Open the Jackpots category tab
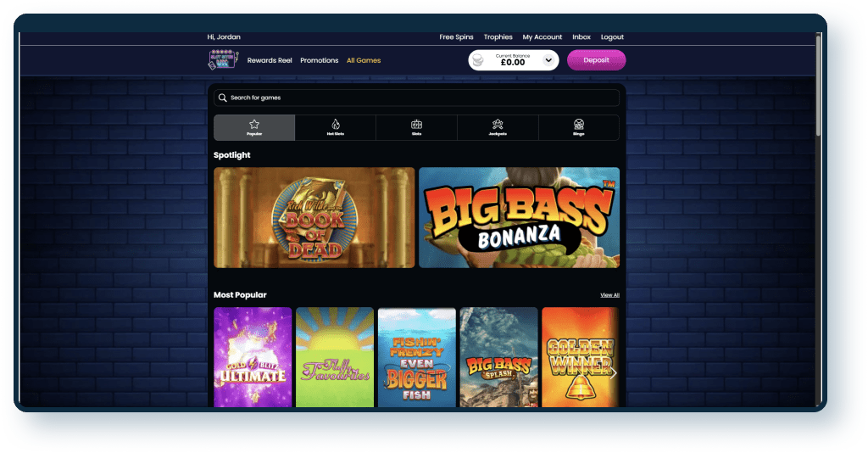The image size is (868, 453). pos(498,127)
